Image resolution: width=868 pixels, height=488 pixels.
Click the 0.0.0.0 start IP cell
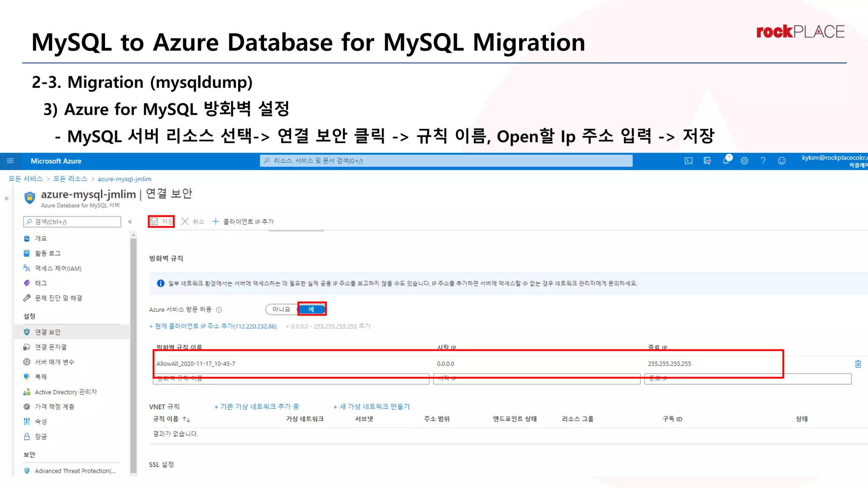point(445,364)
